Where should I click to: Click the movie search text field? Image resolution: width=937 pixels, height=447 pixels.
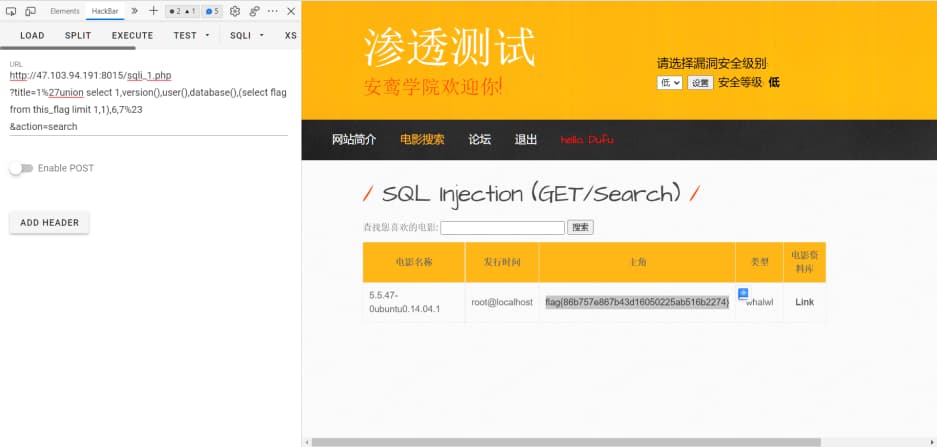click(503, 228)
